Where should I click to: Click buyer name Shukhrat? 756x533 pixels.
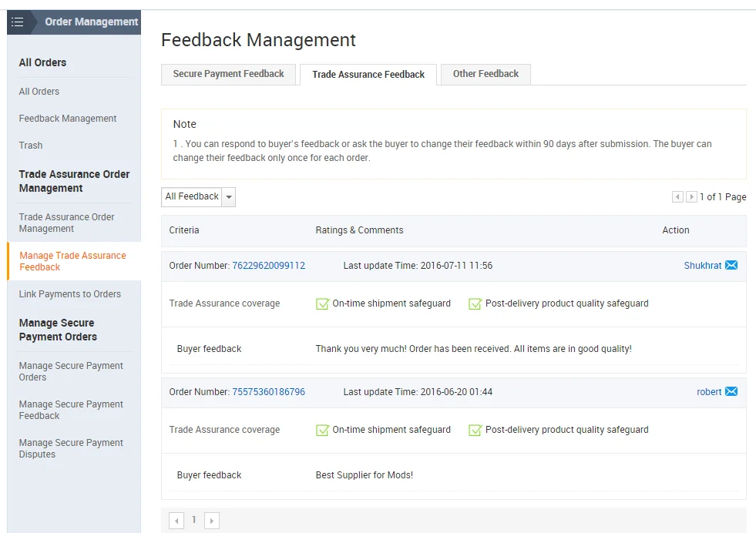pos(702,266)
